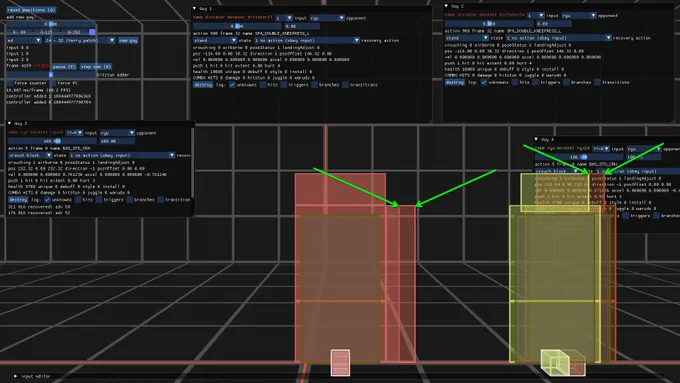Click 'SPA_DOUBLE_KNEEPRESS_L' action text in Guy 1
Viewport: 680px width, 383px height.
pos(281,33)
